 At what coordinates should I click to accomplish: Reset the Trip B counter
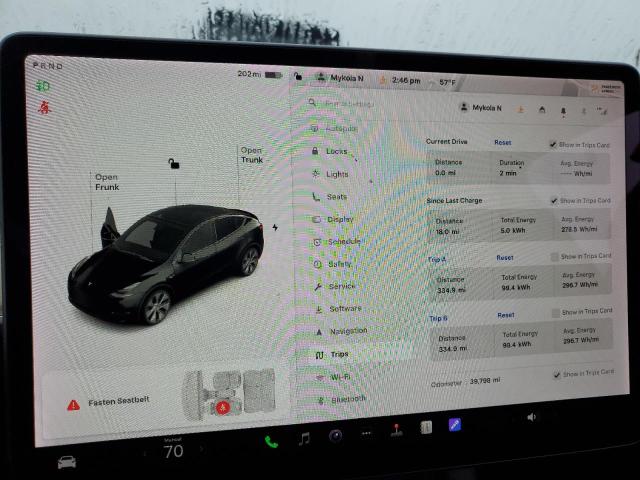click(506, 315)
